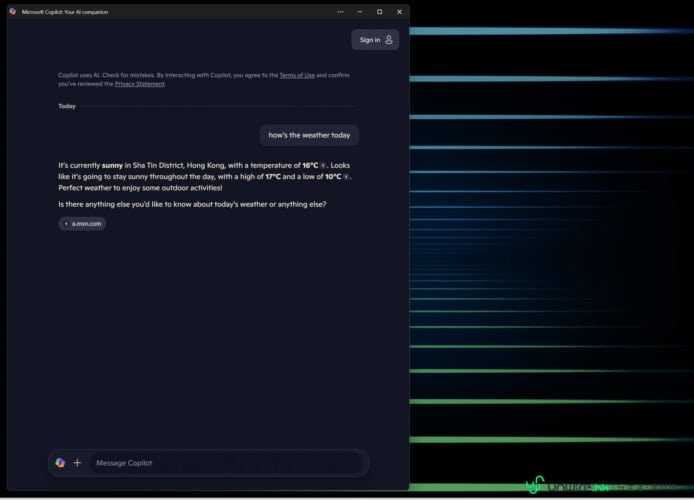Click the Today date separator label
This screenshot has height=500, width=694.
(67, 106)
